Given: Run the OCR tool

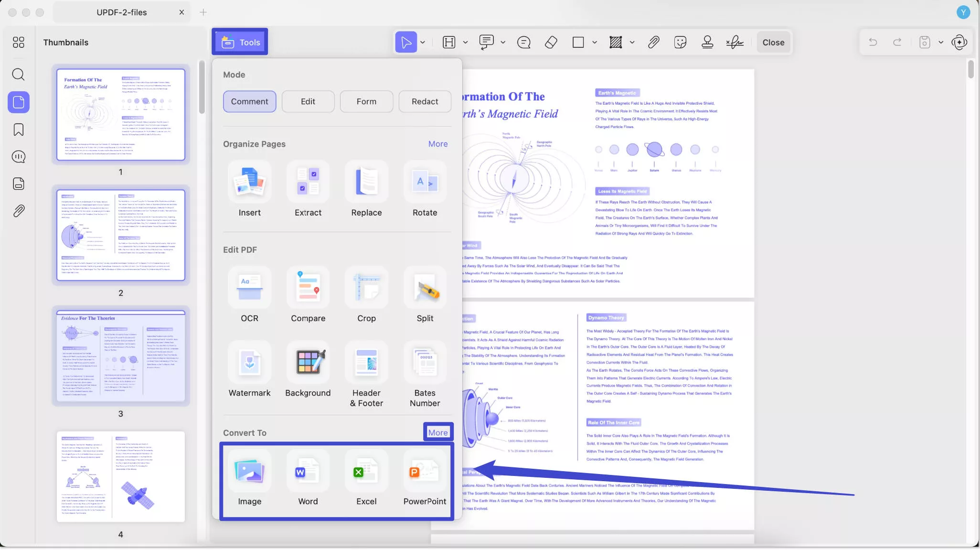Looking at the screenshot, I should tap(249, 296).
